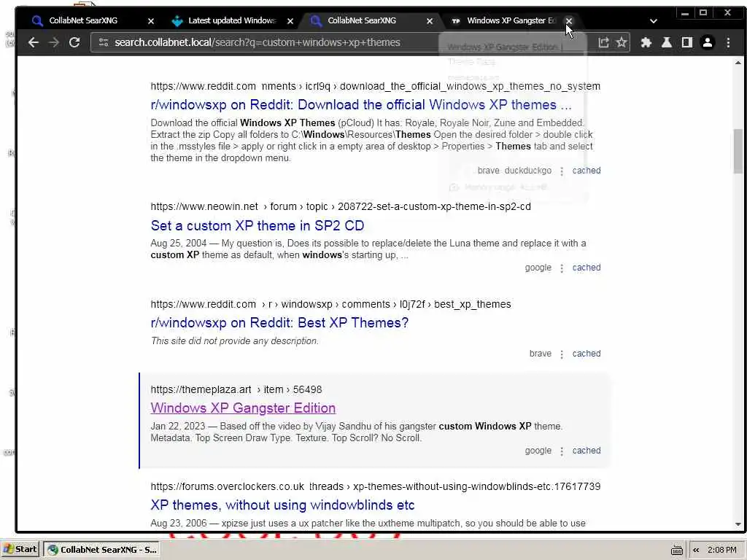Open the profile avatar menu
747x560 pixels.
pos(708,42)
